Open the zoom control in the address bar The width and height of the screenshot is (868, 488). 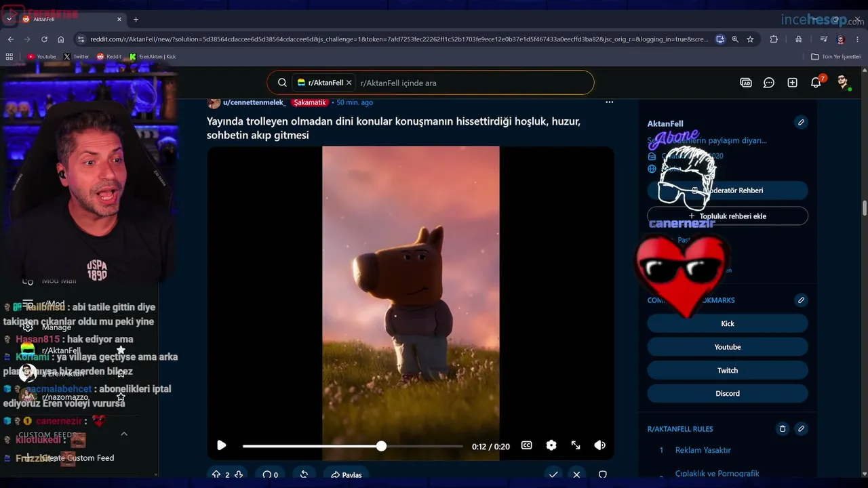click(x=735, y=39)
